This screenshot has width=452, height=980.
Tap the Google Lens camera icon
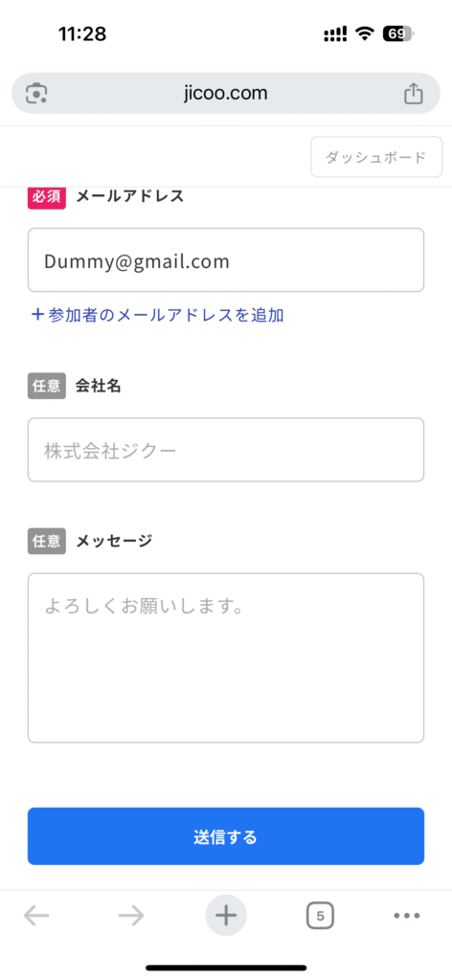click(x=37, y=94)
